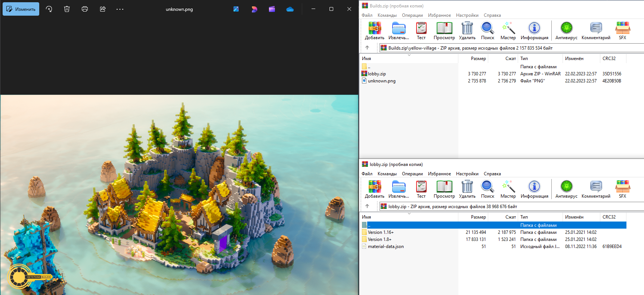
Task: Sort by Сжат column in lobby.zip window
Action: (503, 217)
